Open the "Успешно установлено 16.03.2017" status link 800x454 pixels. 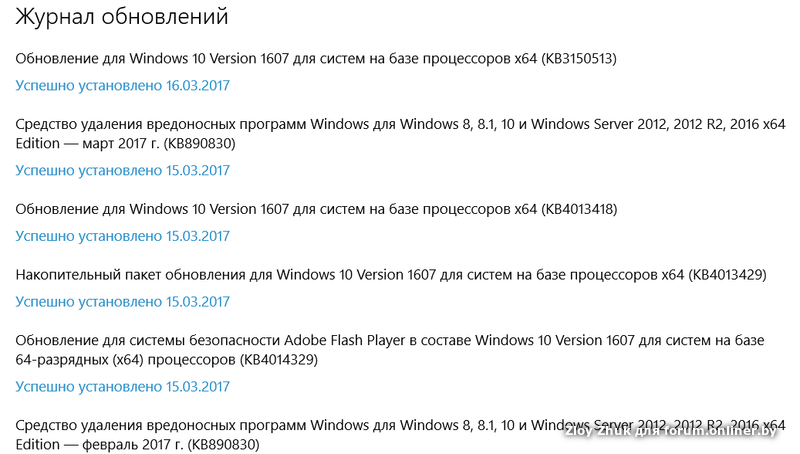coord(122,86)
